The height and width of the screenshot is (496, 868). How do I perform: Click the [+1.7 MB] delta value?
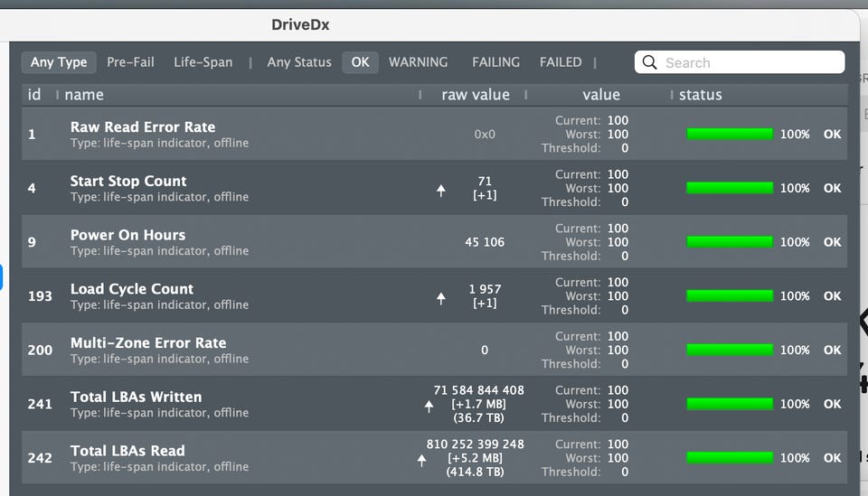coord(479,404)
